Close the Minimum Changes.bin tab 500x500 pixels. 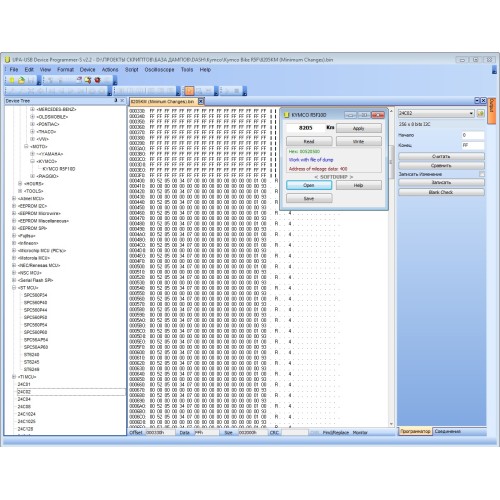pos(201,101)
